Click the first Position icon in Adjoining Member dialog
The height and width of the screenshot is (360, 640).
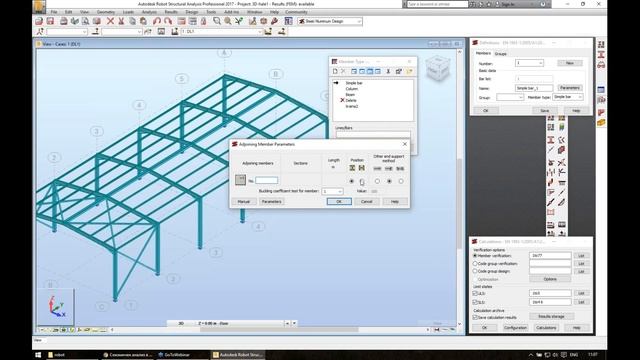[x=352, y=168]
